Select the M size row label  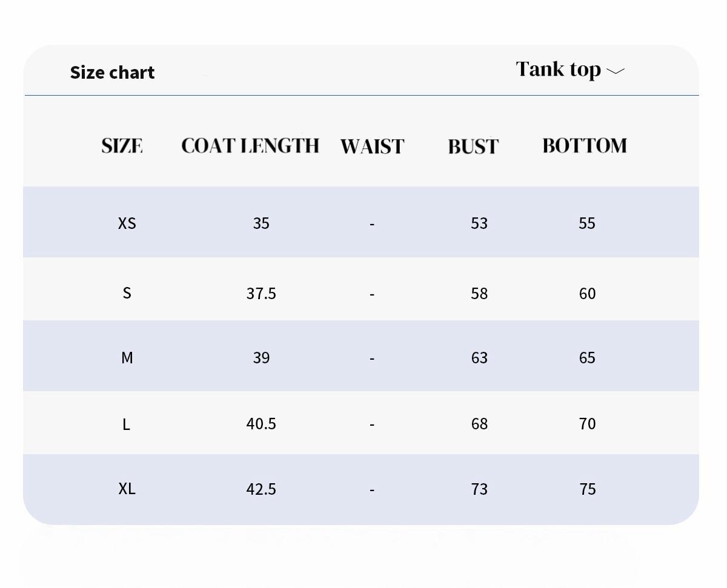click(x=127, y=357)
